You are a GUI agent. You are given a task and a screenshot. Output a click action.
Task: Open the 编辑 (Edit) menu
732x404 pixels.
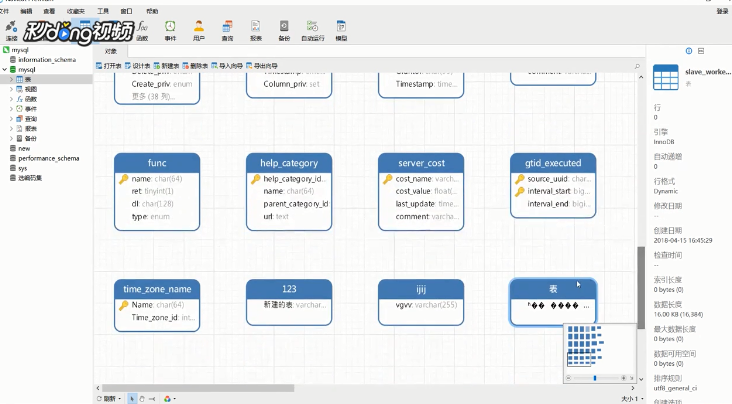point(26,11)
